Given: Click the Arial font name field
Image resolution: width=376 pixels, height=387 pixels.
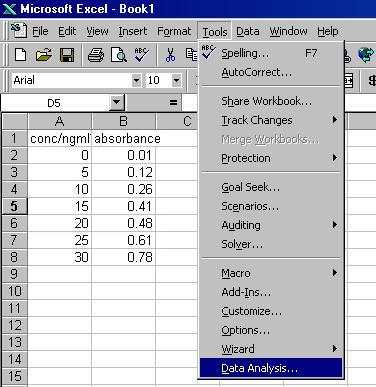Looking at the screenshot, I should click(71, 80).
